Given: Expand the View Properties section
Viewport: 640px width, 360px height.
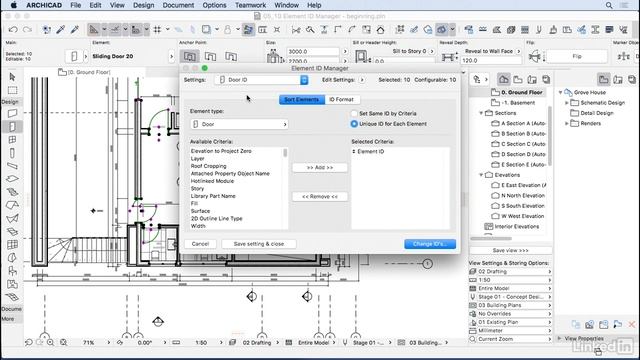Looking at the screenshot, I should click(x=560, y=338).
